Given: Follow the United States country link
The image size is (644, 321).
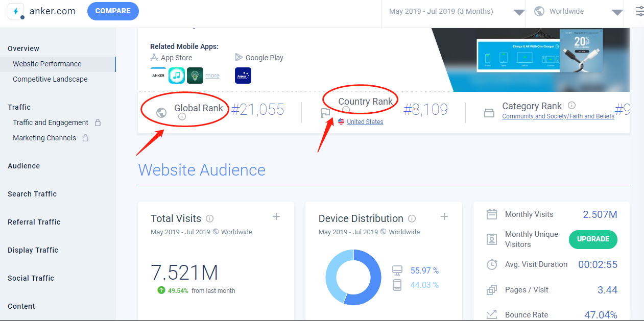Looking at the screenshot, I should pyautogui.click(x=365, y=122).
